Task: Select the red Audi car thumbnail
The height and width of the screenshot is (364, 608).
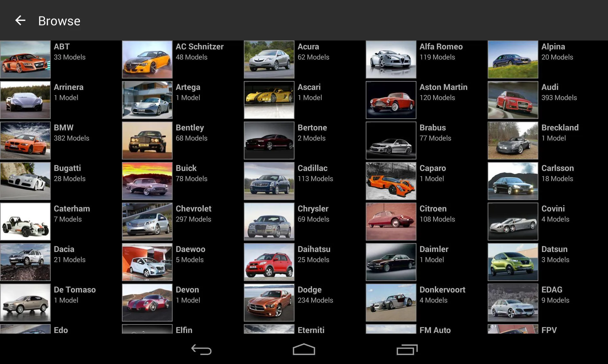Action: click(x=513, y=100)
